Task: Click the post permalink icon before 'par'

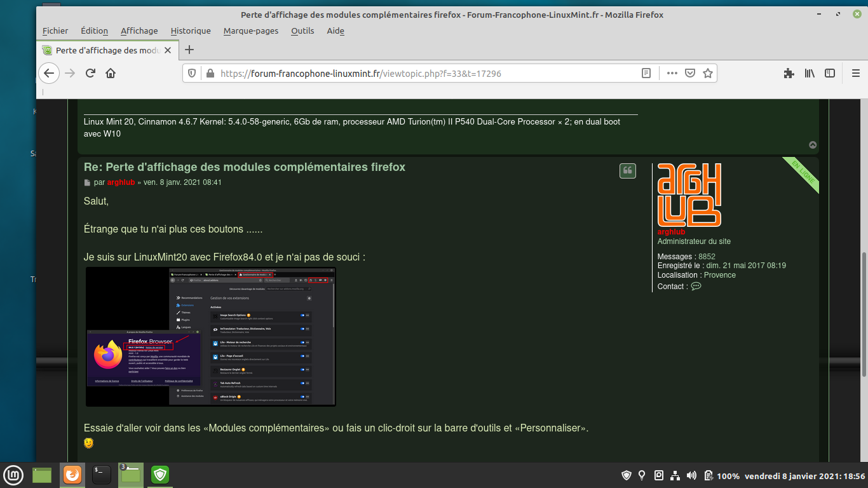Action: [87, 183]
